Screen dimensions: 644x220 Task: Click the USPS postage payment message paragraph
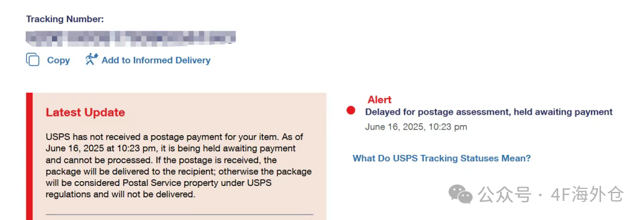pos(178,166)
